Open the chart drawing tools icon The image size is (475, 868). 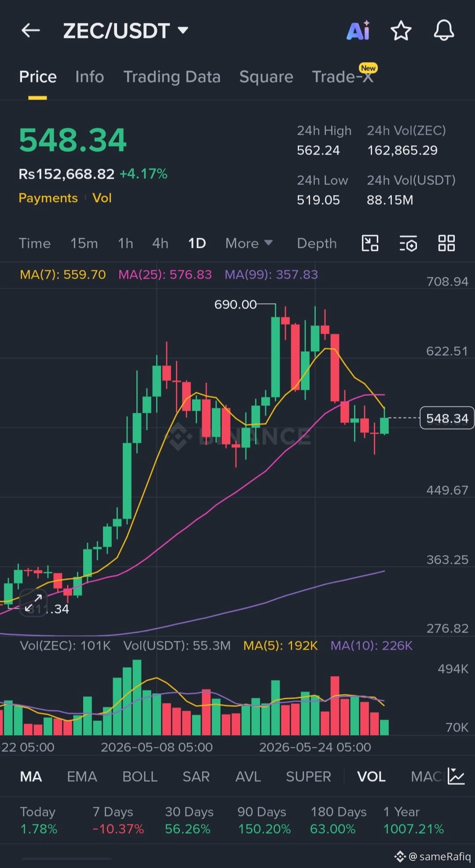[x=370, y=243]
